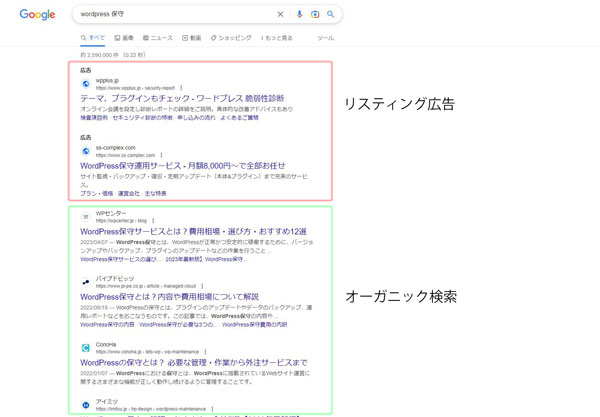Click the アイミツ site favicon
The height and width of the screenshot is (417, 600).
click(x=86, y=405)
